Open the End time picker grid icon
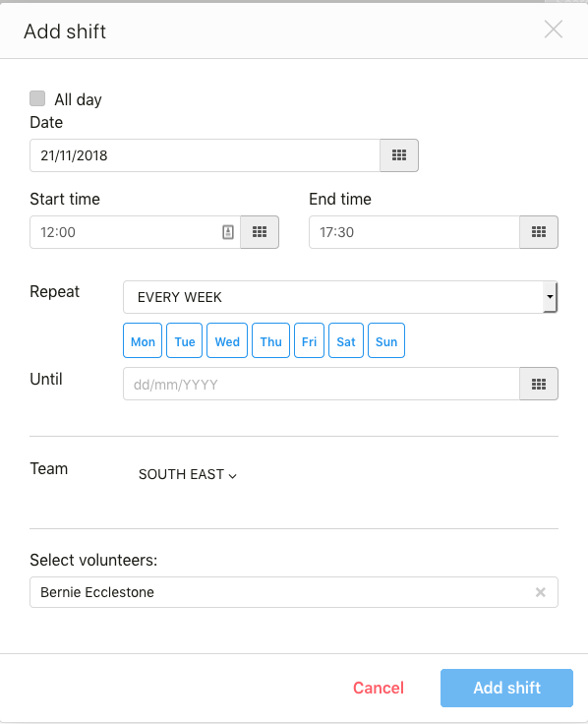This screenshot has height=724, width=588. coord(539,232)
